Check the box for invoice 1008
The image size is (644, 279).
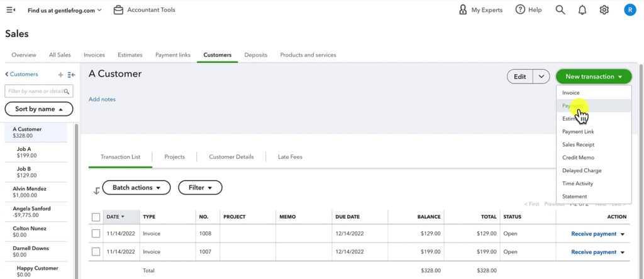point(96,234)
